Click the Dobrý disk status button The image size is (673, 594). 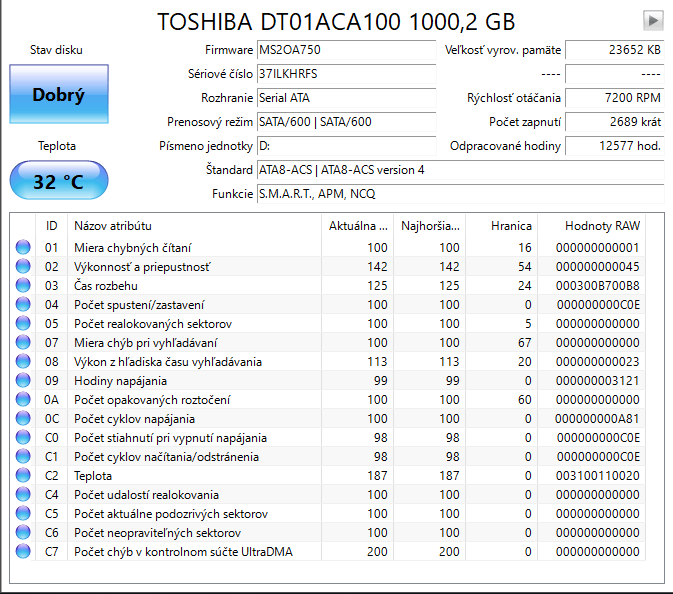(x=59, y=94)
